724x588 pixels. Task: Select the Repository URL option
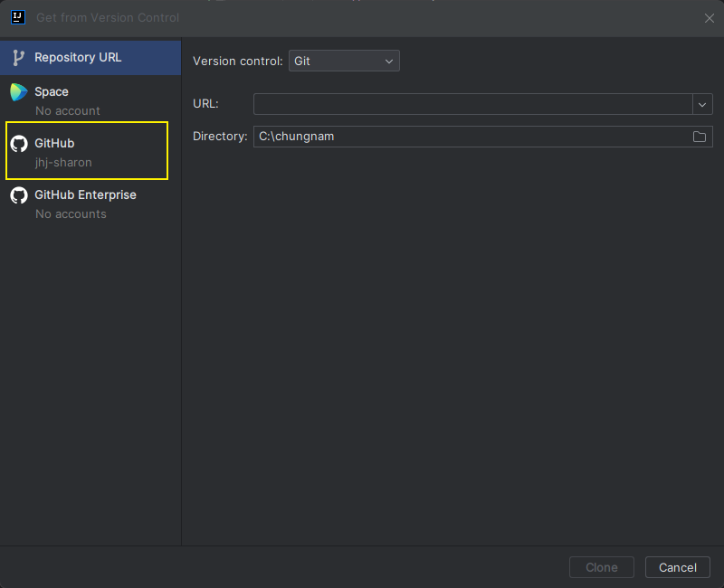[x=90, y=58]
